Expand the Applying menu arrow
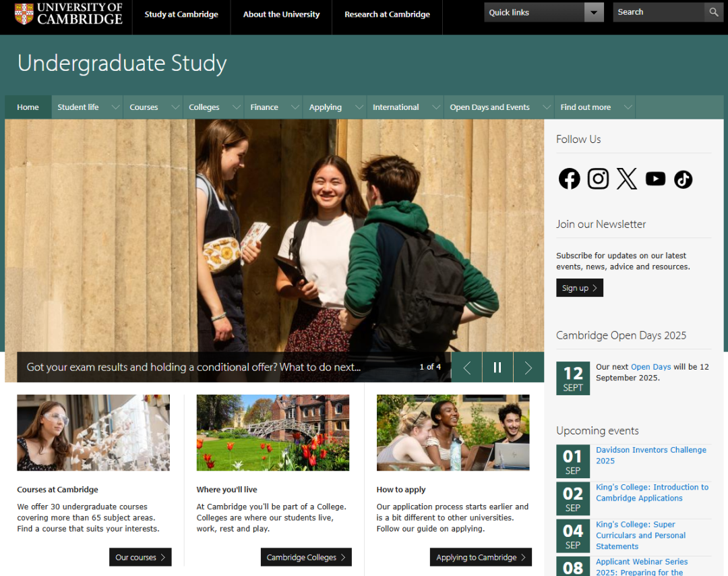This screenshot has height=576, width=728. [359, 107]
